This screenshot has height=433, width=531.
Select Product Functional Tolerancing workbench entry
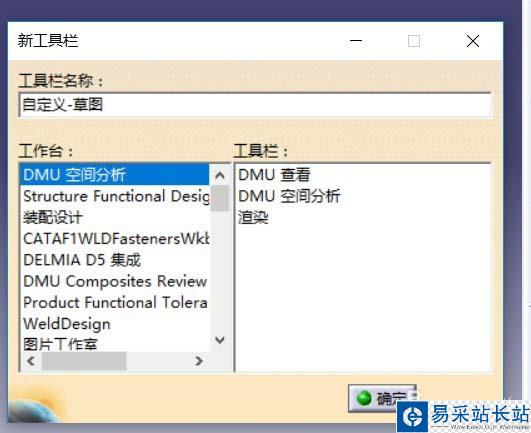(114, 303)
